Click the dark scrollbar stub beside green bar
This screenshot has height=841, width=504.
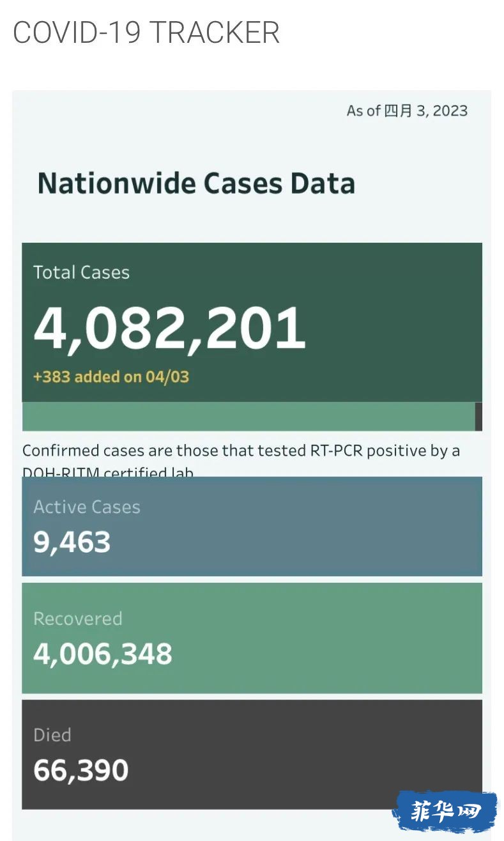[478, 417]
